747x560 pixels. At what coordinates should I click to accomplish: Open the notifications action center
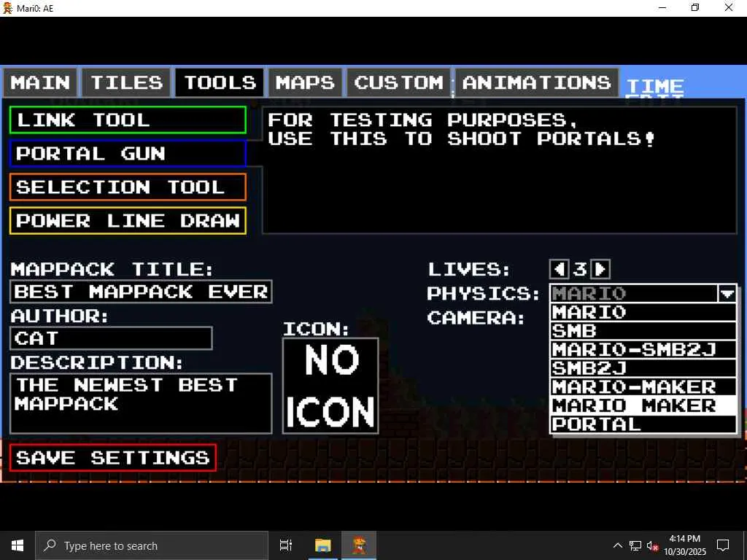pos(723,545)
